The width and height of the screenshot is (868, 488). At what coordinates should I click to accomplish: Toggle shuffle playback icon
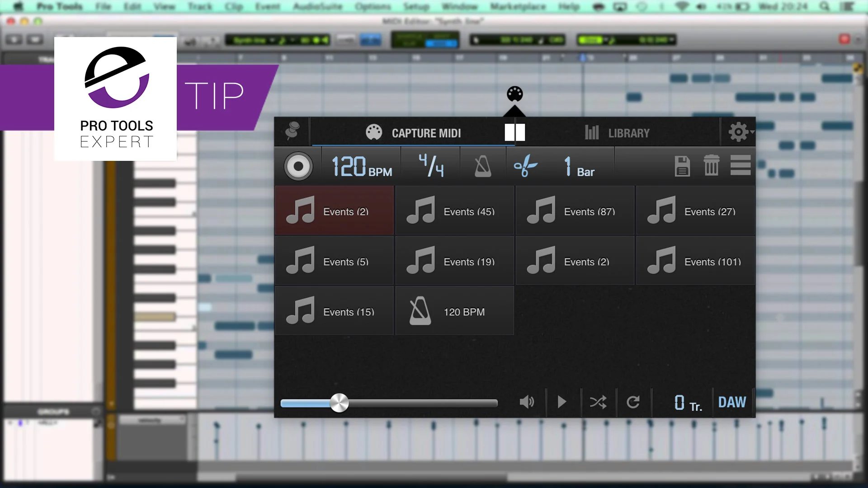(598, 402)
